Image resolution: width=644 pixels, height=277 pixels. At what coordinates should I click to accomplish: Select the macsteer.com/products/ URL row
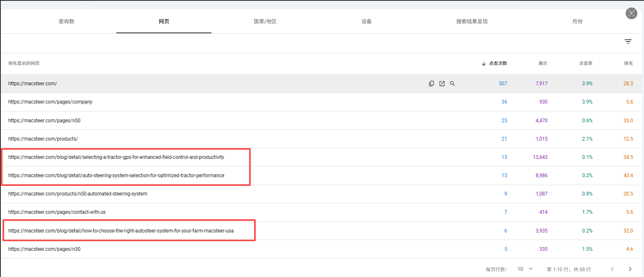(43, 139)
